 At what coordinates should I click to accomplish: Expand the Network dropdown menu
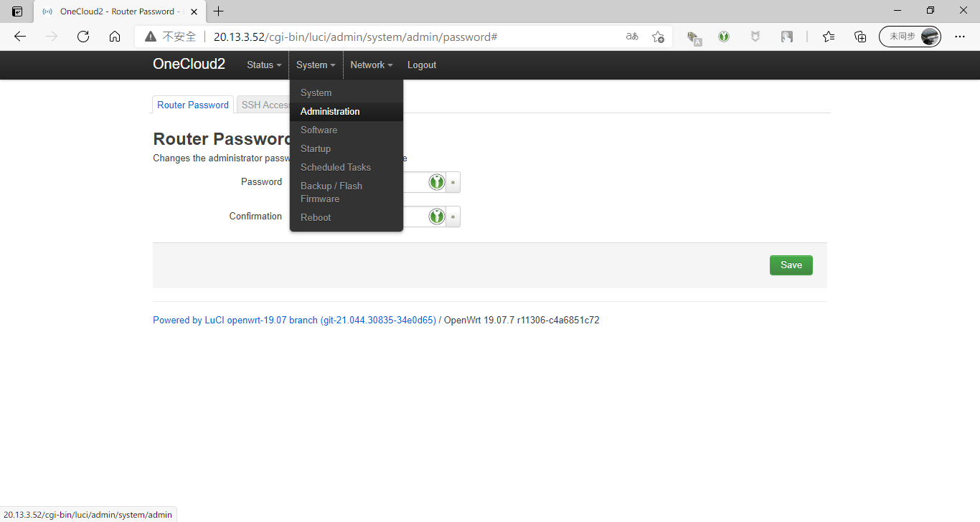click(x=371, y=65)
